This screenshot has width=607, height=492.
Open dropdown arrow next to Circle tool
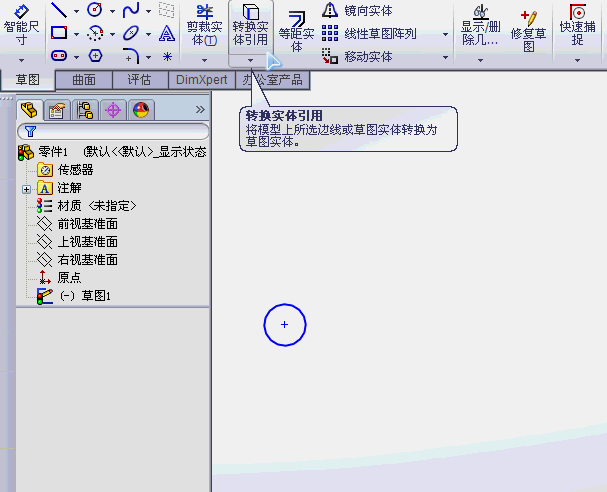pyautogui.click(x=112, y=11)
